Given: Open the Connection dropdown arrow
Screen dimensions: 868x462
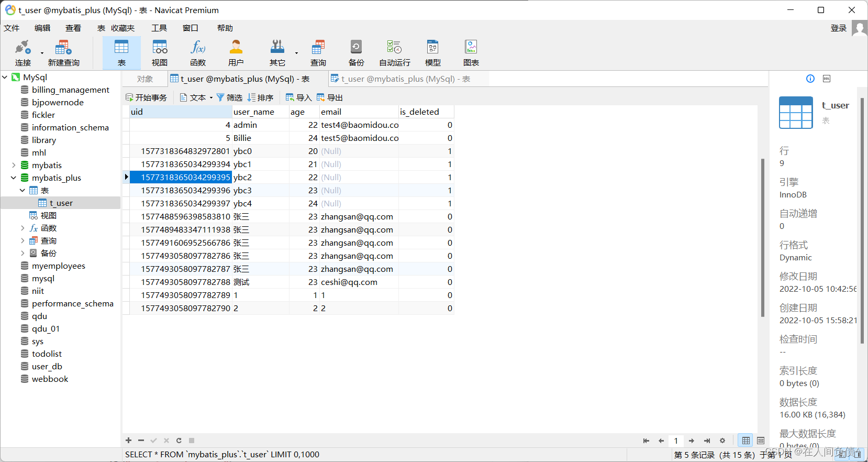Looking at the screenshot, I should click(x=42, y=53).
